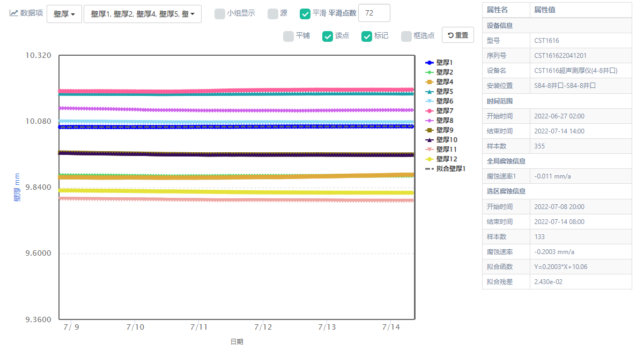
Task: Open the 壁厚 data item dropdown
Action: [64, 14]
